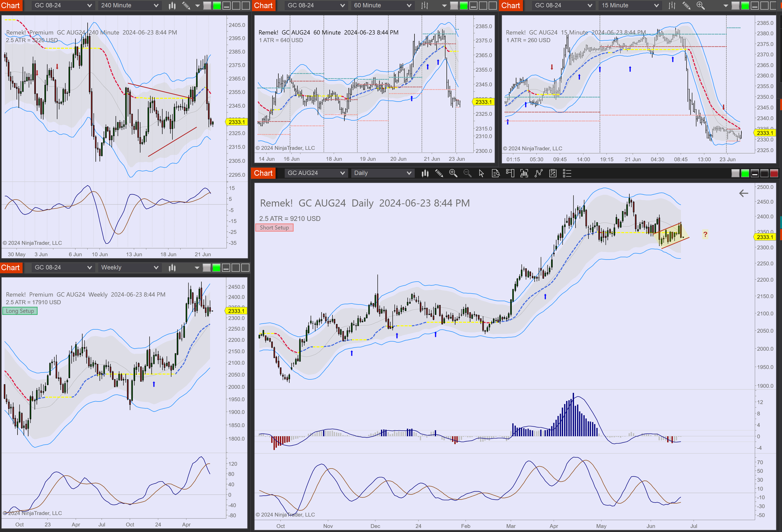The height and width of the screenshot is (532, 782).
Task: Open Chart menu tab of 60 Minute window
Action: [263, 5]
